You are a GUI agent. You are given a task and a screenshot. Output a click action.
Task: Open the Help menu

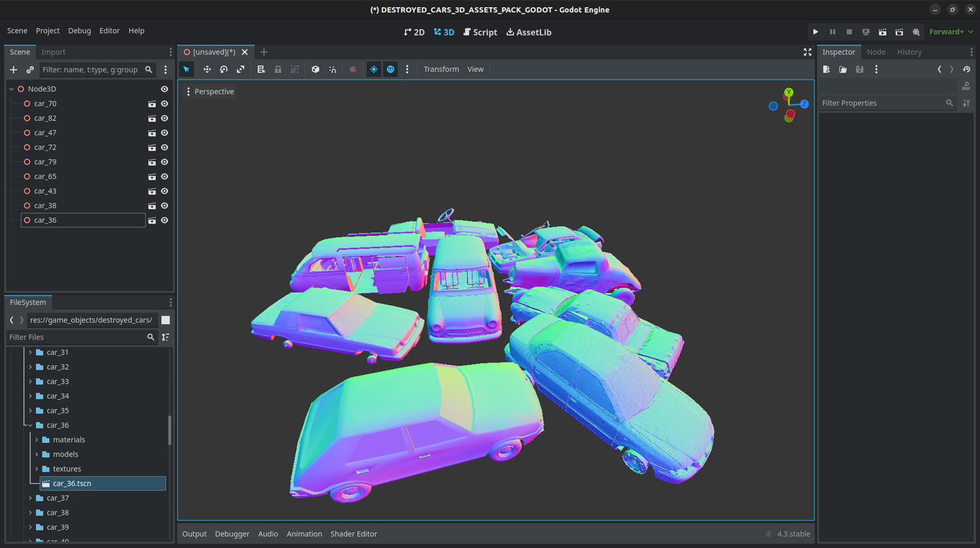(137, 31)
